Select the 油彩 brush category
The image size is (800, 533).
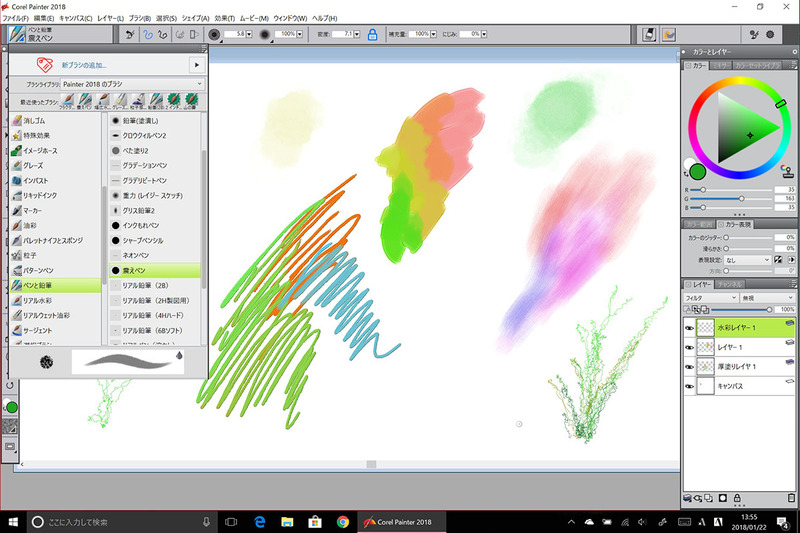pyautogui.click(x=55, y=225)
